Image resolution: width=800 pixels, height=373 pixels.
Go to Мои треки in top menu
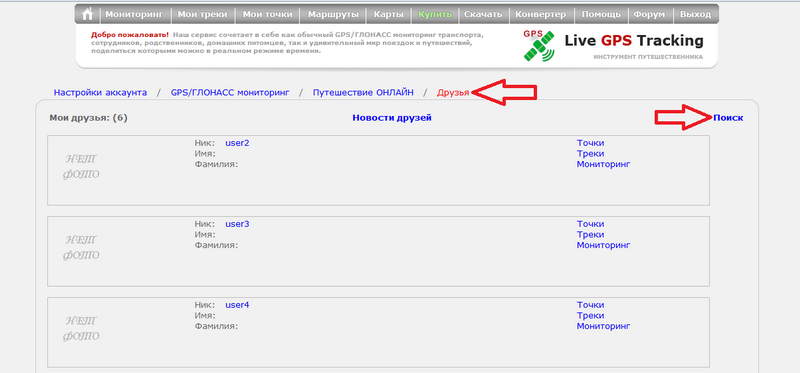coord(203,14)
